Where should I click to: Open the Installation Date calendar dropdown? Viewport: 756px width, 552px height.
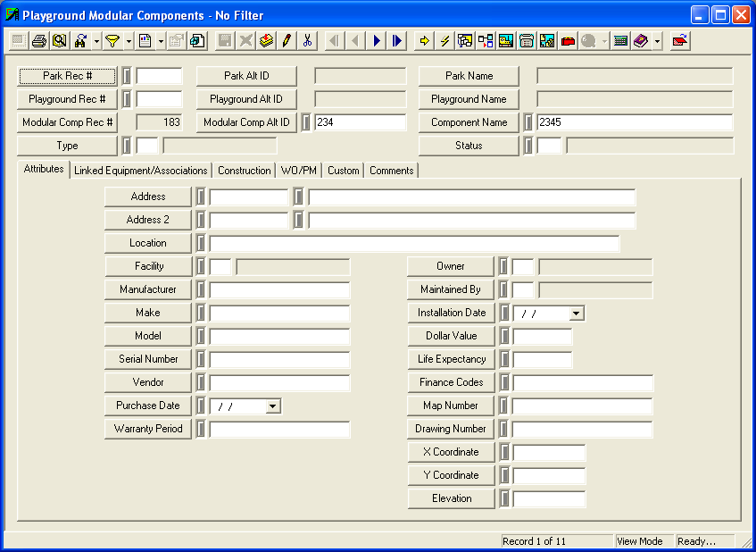(x=577, y=314)
